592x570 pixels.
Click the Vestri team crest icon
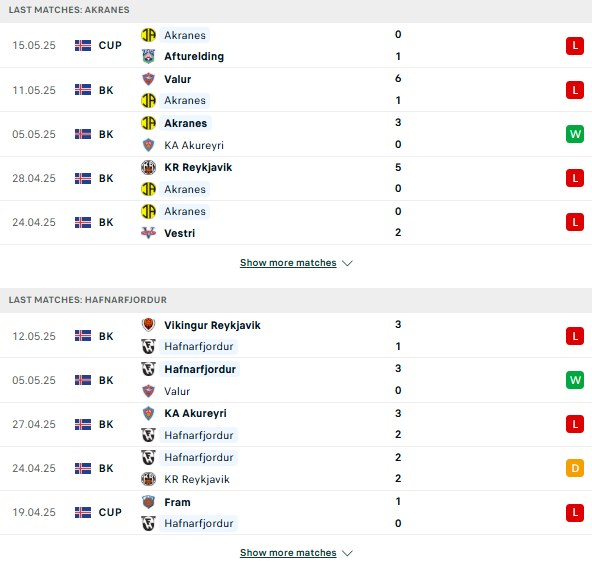click(x=148, y=233)
